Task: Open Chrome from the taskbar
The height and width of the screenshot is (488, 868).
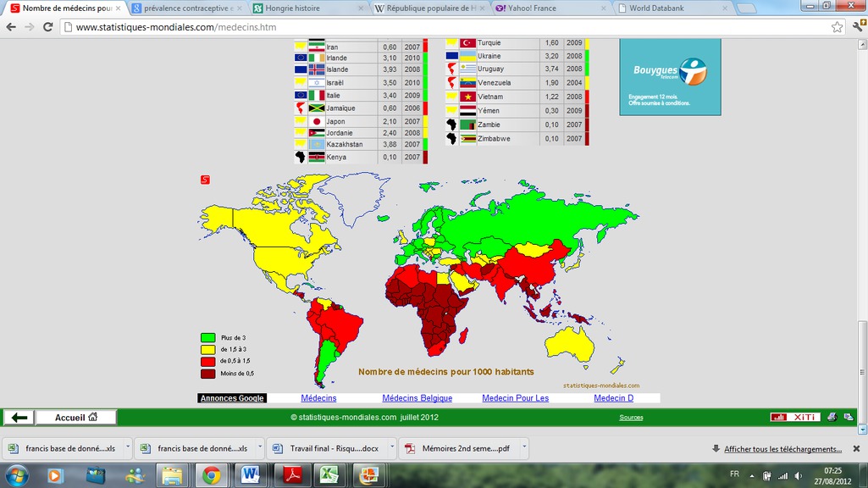Action: click(x=211, y=475)
